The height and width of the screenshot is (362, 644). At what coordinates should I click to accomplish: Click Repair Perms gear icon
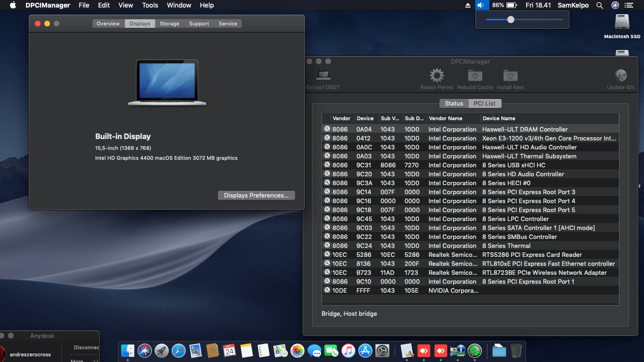point(437,75)
